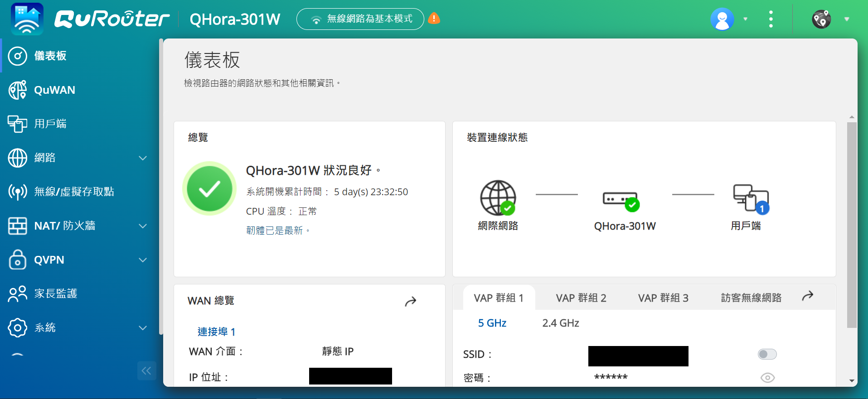Open WAN 總覽 details arrow
The image size is (868, 399).
[410, 301]
